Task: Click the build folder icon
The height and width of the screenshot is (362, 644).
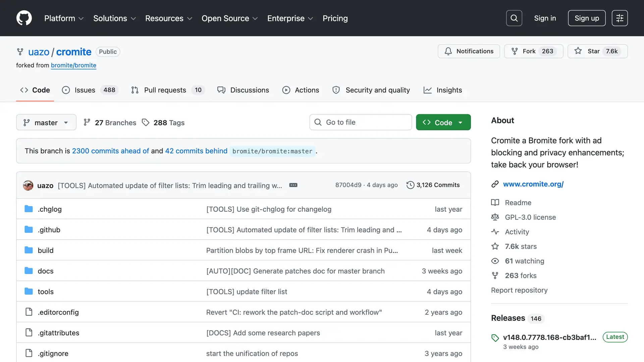Action: [29, 250]
